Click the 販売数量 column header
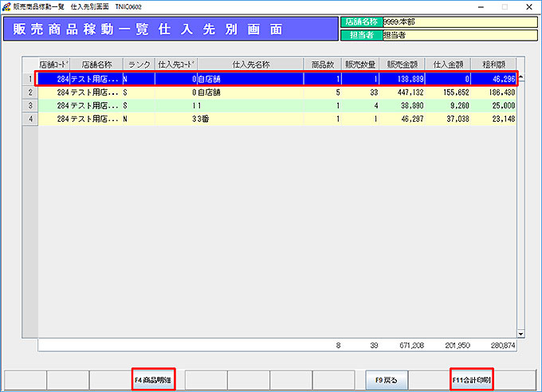Viewport: 542px width, 392px height. pos(363,64)
